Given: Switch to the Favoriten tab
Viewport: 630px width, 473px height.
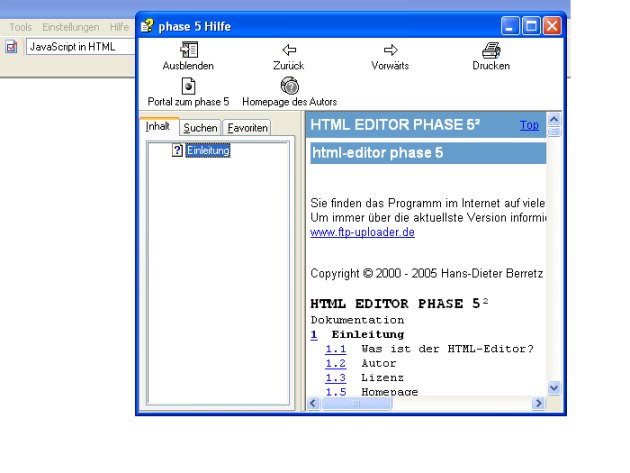Looking at the screenshot, I should (247, 128).
